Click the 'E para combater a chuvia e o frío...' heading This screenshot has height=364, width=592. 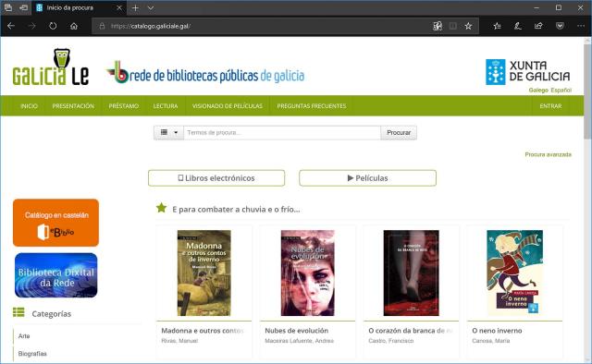(237, 210)
